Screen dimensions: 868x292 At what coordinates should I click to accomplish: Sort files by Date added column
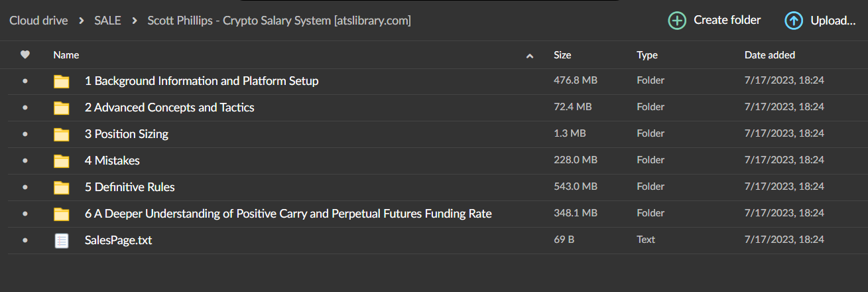pyautogui.click(x=769, y=55)
